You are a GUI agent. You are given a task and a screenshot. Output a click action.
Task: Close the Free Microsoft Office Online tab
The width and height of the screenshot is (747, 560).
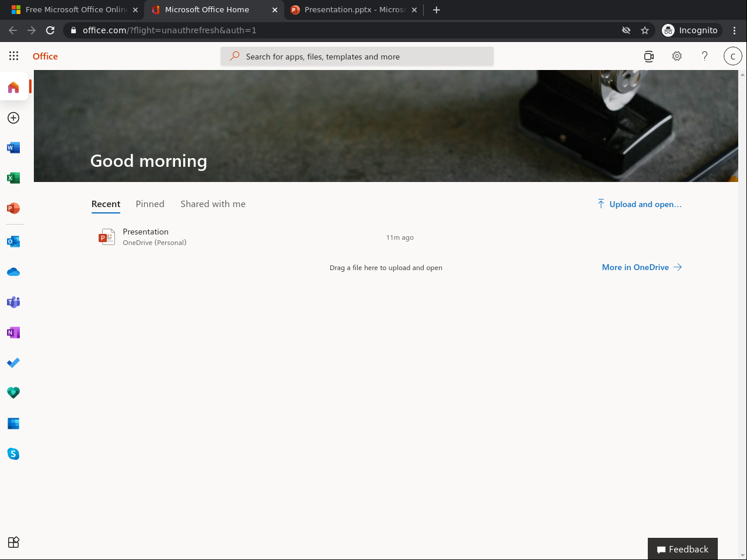click(x=135, y=10)
